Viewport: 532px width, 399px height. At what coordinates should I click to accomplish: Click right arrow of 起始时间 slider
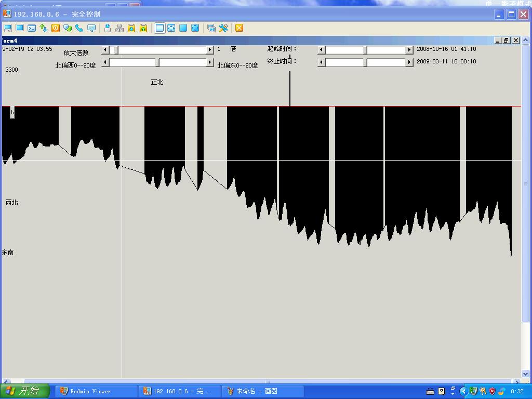409,50
